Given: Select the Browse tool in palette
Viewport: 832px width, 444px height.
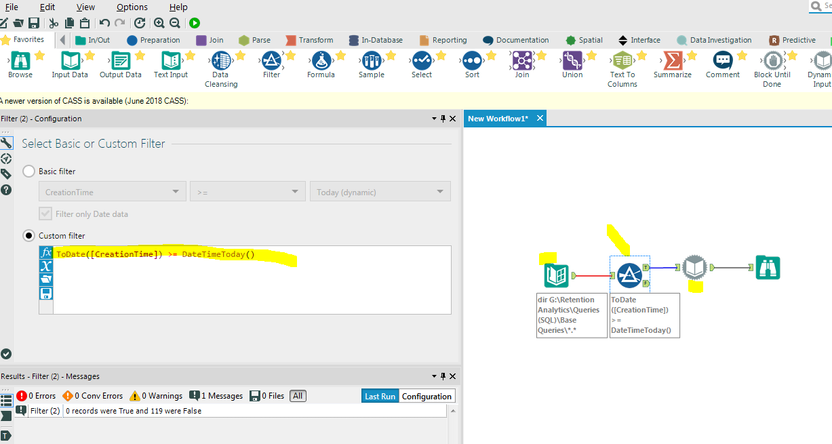Looking at the screenshot, I should point(20,65).
